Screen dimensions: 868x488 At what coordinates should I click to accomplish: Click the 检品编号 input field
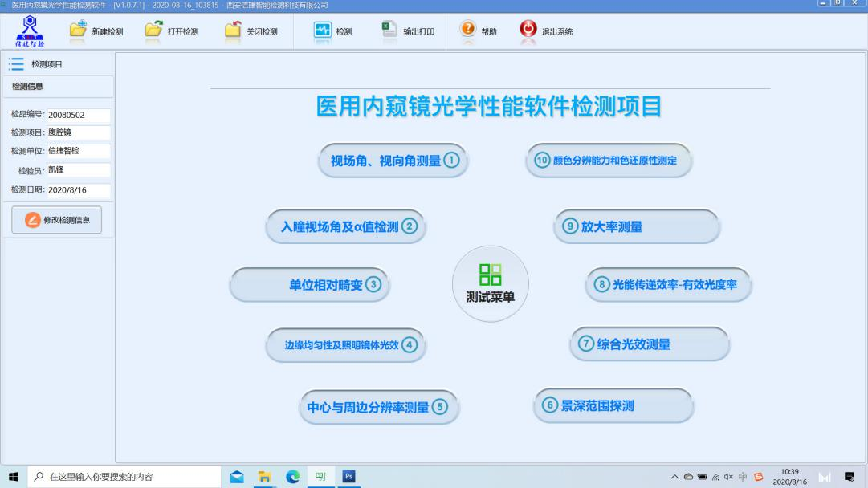click(78, 115)
